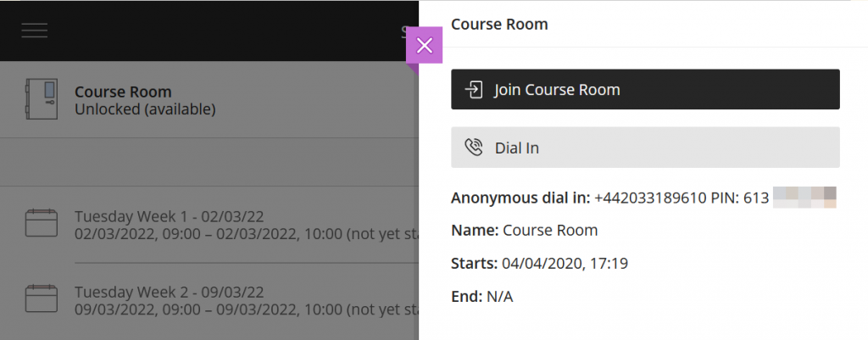Click the Course Room panel heading

click(499, 25)
